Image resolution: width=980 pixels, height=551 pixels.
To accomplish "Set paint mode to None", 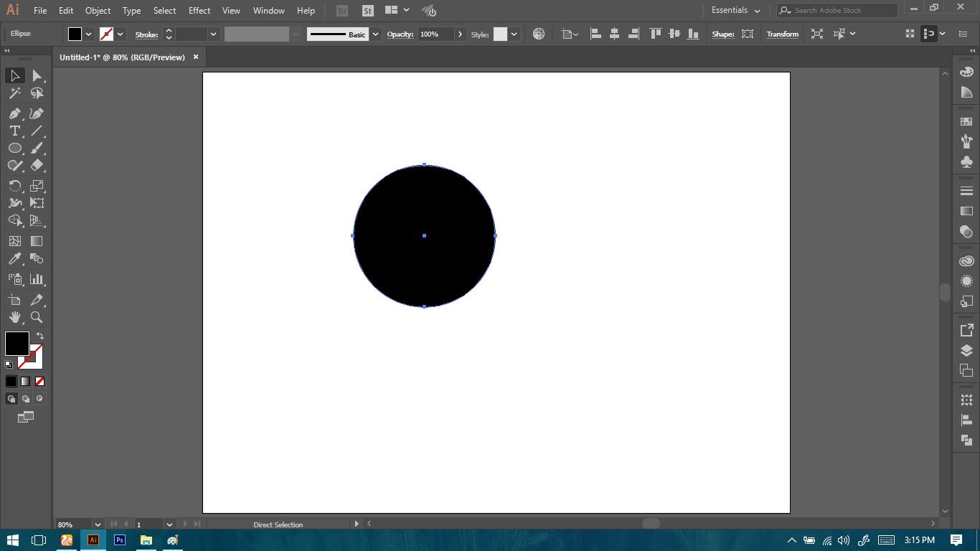I will coord(39,382).
